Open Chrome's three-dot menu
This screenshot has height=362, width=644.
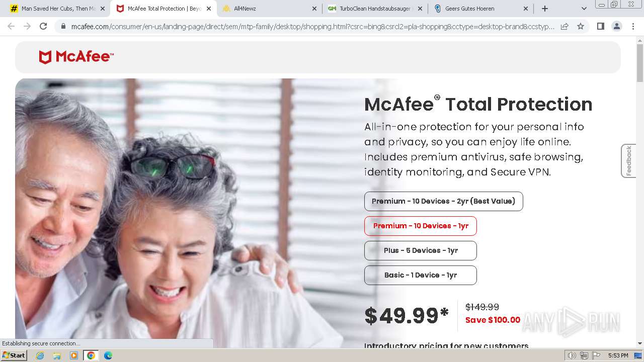click(x=633, y=26)
